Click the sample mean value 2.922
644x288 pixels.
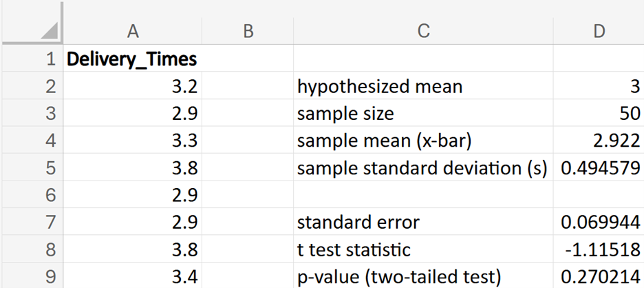tap(599, 141)
